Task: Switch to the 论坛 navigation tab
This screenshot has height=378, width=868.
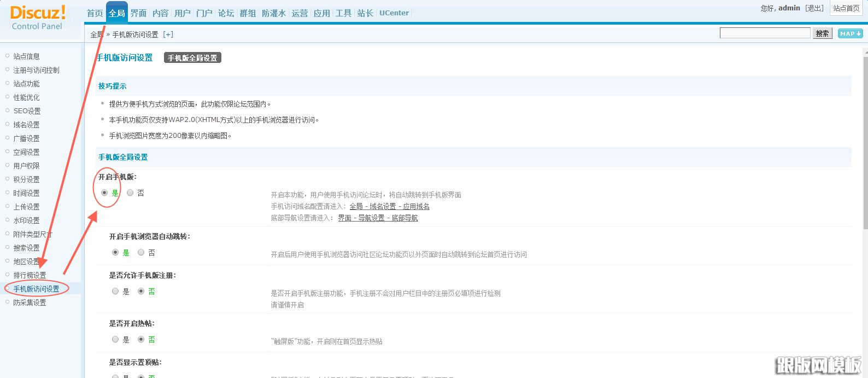Action: tap(226, 13)
